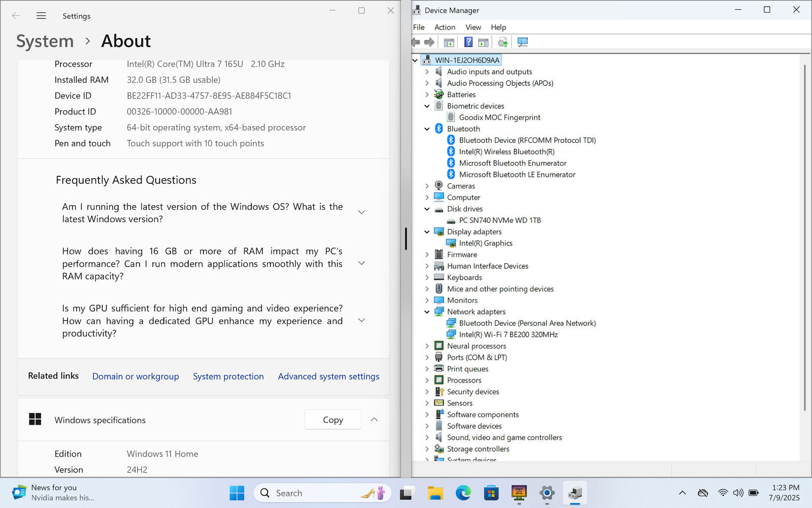Collapse the Windows specifications section
This screenshot has width=812, height=508.
pyautogui.click(x=374, y=420)
